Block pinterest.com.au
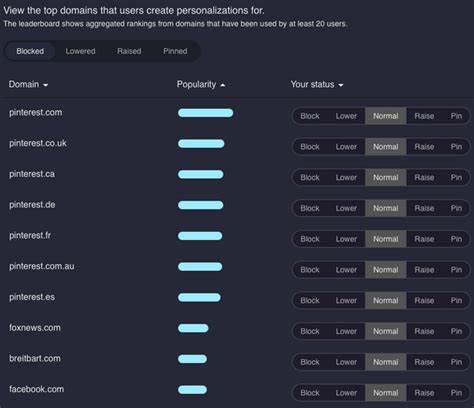 click(310, 270)
